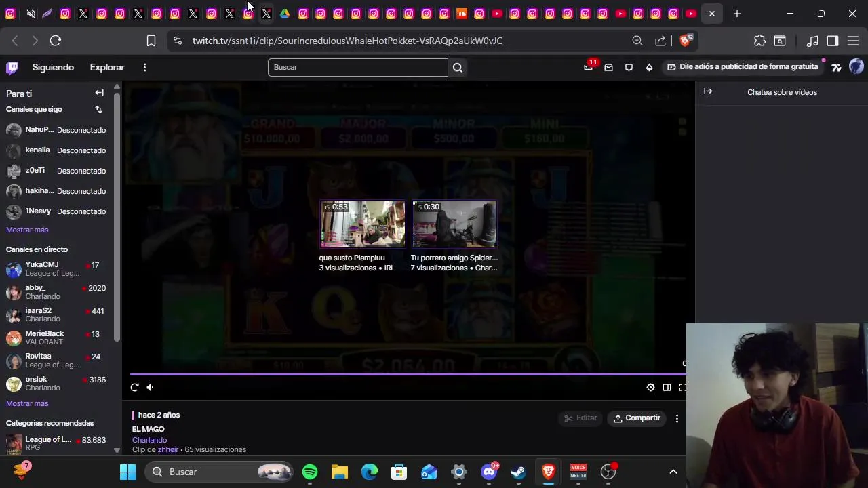The image size is (868, 488).
Task: Open kenalia followed channel
Action: click(56, 150)
